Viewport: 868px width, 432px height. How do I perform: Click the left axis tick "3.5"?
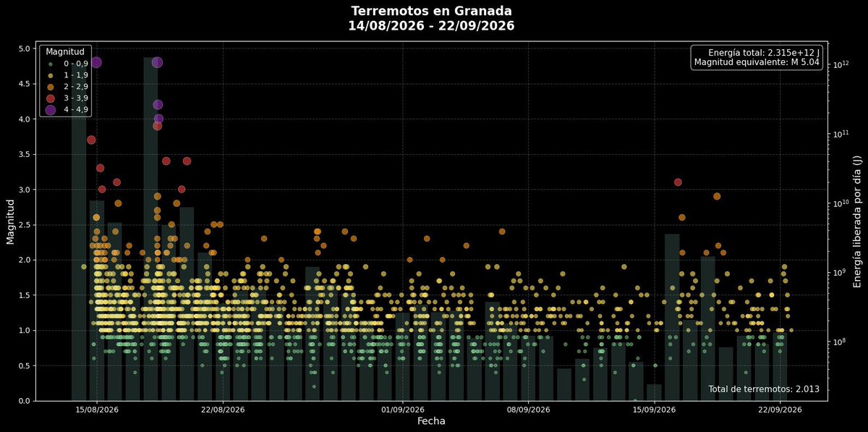point(25,154)
